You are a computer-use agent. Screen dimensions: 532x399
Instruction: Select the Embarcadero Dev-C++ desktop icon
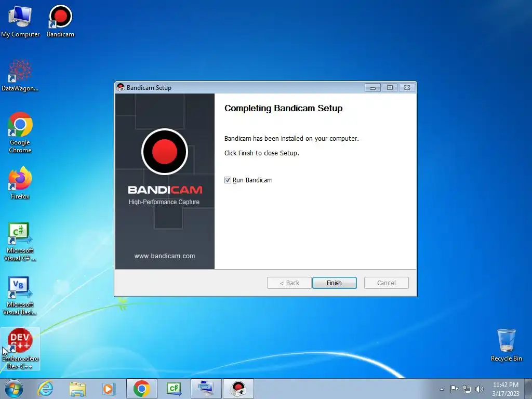(20, 349)
